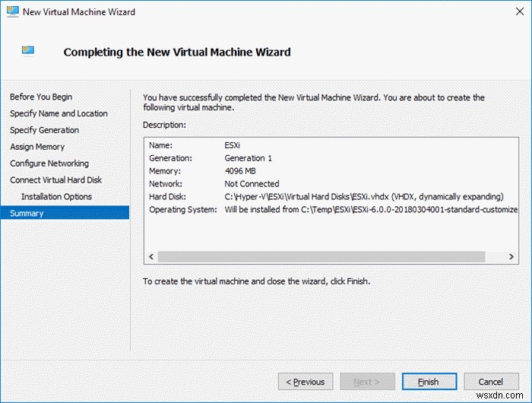Image resolution: width=532 pixels, height=403 pixels.
Task: Click the 'Hard Disk:' label
Action: tap(168, 197)
